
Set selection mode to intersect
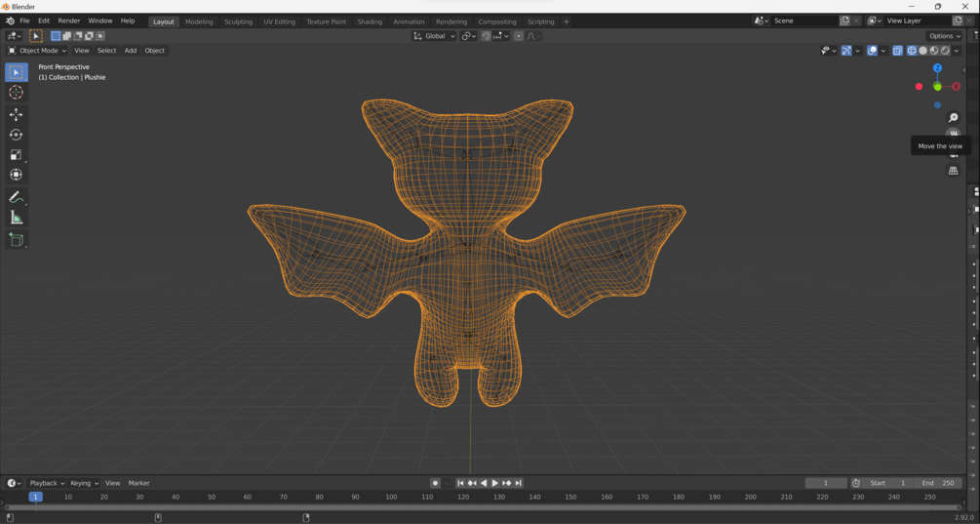tap(100, 36)
